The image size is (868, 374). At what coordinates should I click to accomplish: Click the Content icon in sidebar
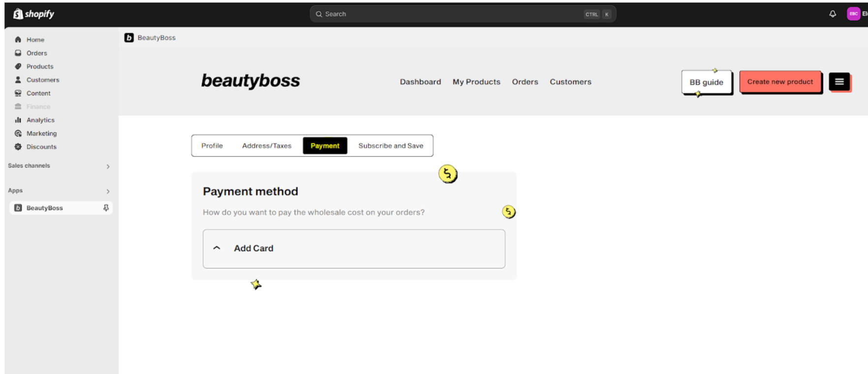(x=18, y=93)
